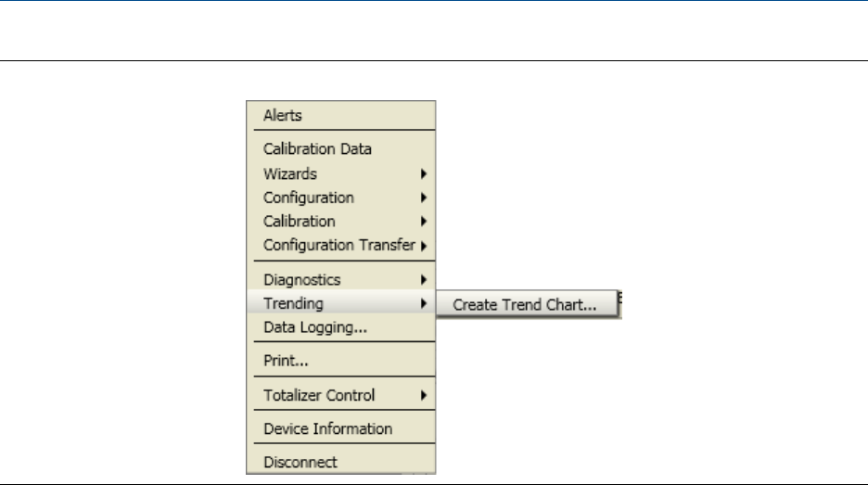Open the Diagnostics menu entry
Viewport: 868px width, 485px height.
tap(301, 279)
